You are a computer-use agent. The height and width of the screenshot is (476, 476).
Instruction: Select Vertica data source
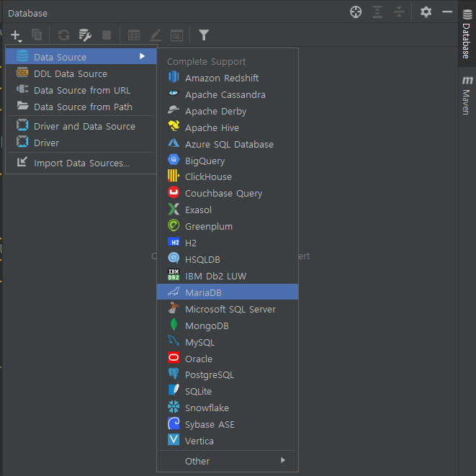(x=228, y=441)
